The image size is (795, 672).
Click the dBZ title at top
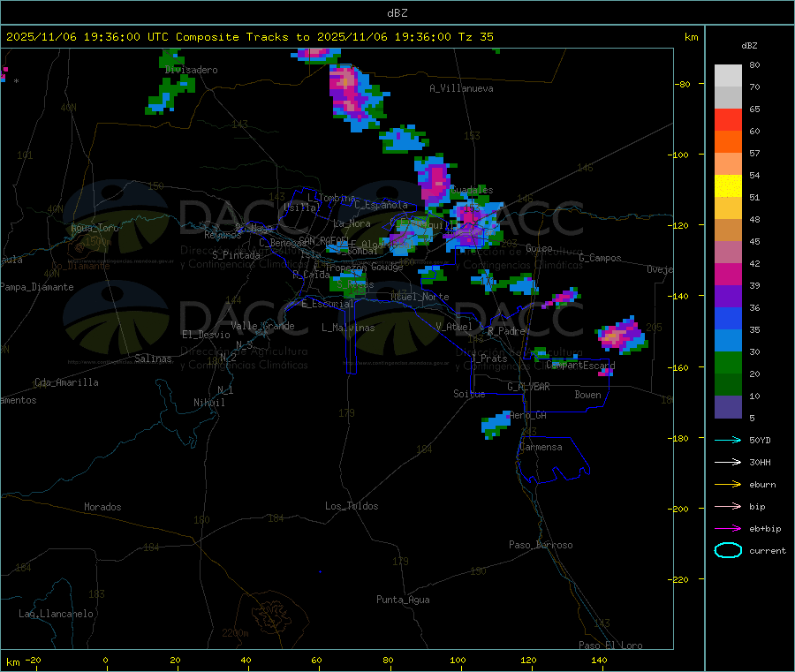click(x=397, y=13)
